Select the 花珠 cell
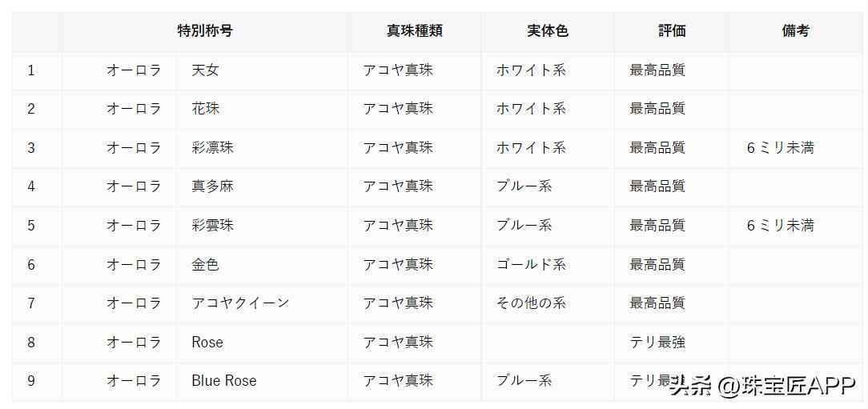This screenshot has height=409, width=868. point(205,109)
